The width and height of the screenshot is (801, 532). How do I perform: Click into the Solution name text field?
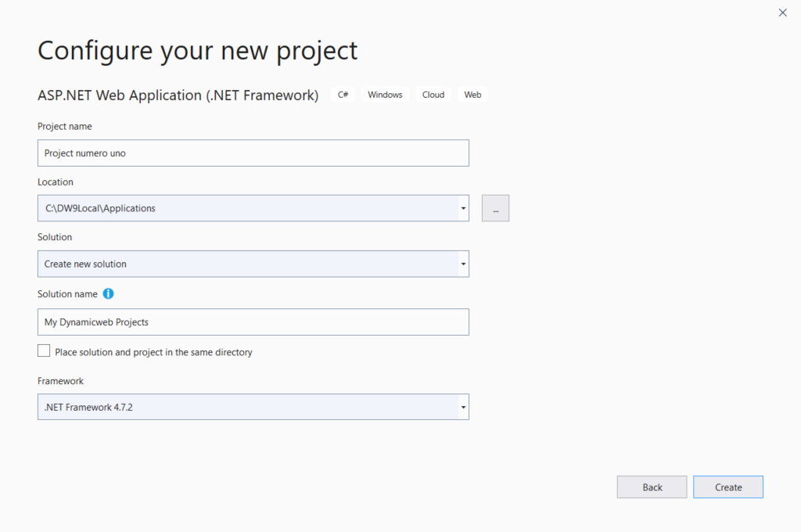(253, 322)
